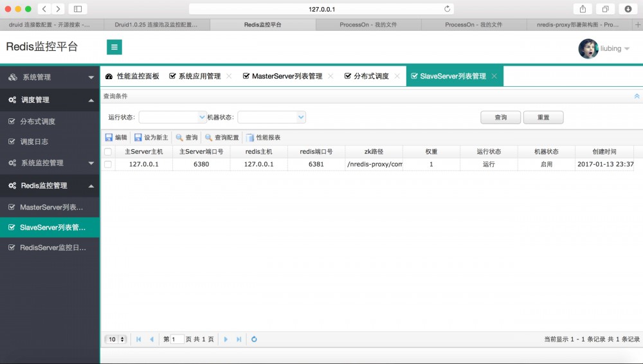Go to the next page of results

[x=226, y=340]
